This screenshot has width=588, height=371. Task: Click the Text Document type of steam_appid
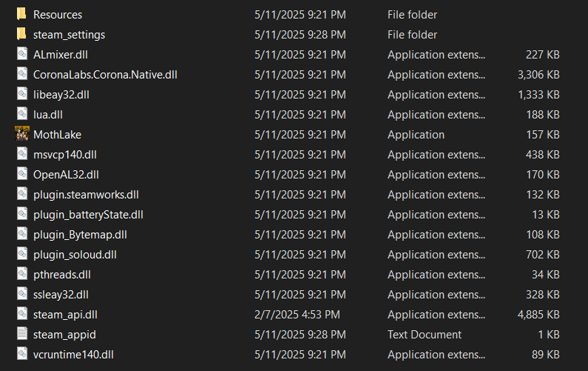(424, 334)
